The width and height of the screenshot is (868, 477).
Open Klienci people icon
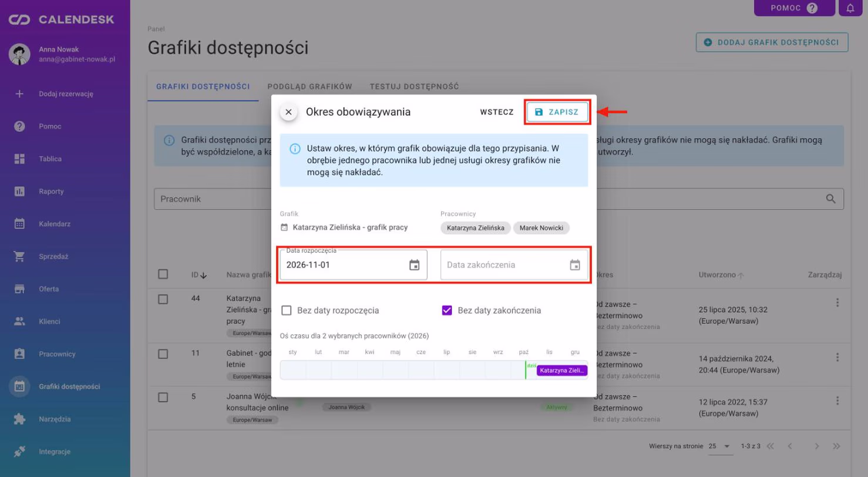tap(19, 321)
